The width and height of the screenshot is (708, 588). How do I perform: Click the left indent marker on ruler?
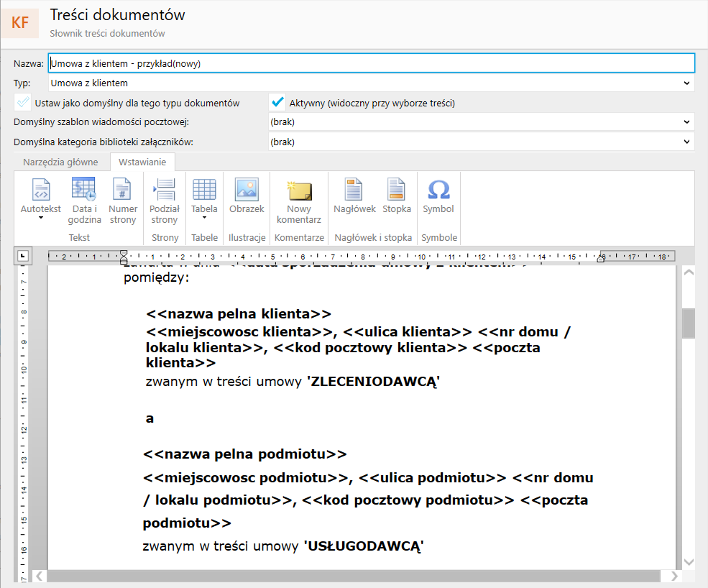pos(124,257)
